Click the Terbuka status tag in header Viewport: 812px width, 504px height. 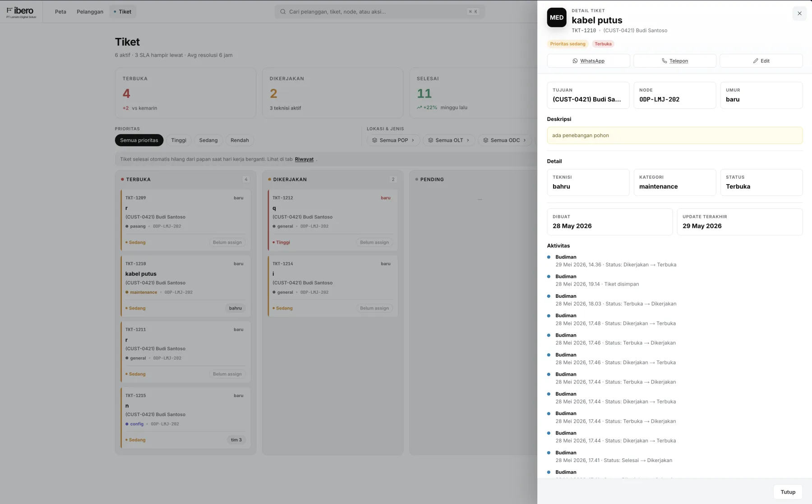point(603,44)
